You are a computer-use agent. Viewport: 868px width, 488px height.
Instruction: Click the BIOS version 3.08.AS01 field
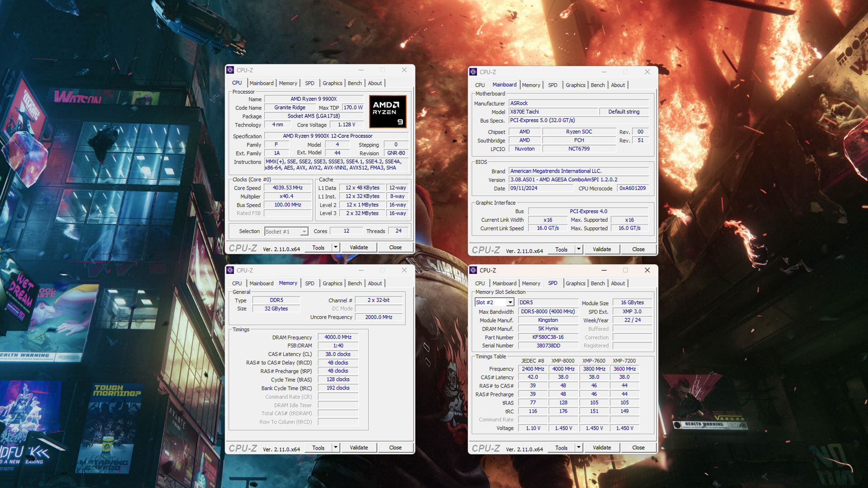(x=579, y=179)
